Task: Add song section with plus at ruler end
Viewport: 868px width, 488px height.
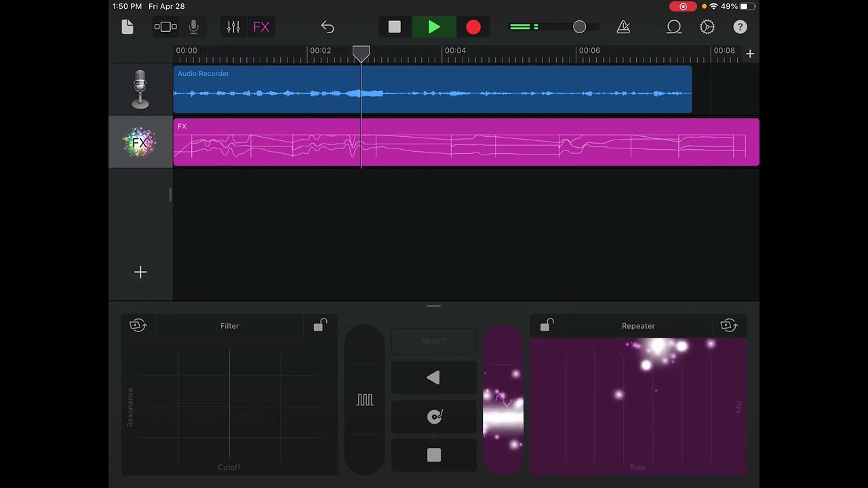Action: (x=750, y=54)
